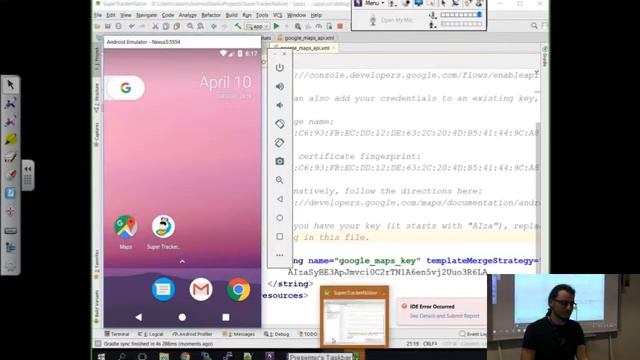Click the hammer Make Project icon
This screenshot has width=640, height=360.
(x=238, y=26)
